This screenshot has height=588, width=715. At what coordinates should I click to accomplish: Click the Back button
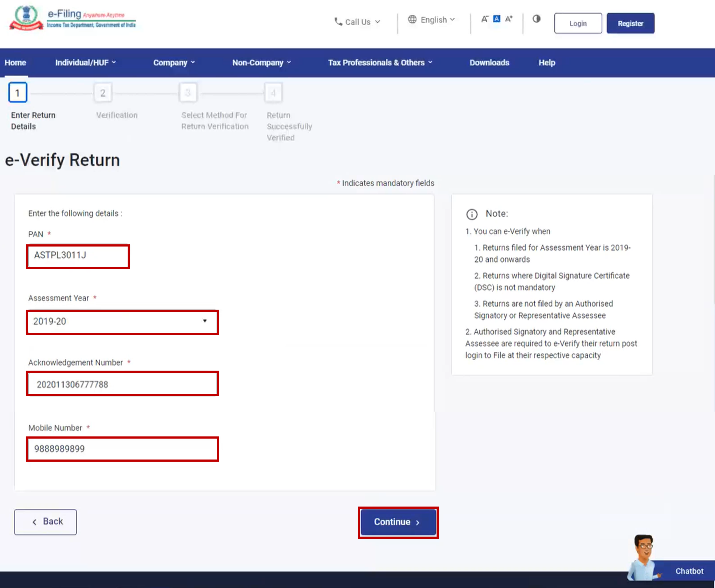click(45, 521)
